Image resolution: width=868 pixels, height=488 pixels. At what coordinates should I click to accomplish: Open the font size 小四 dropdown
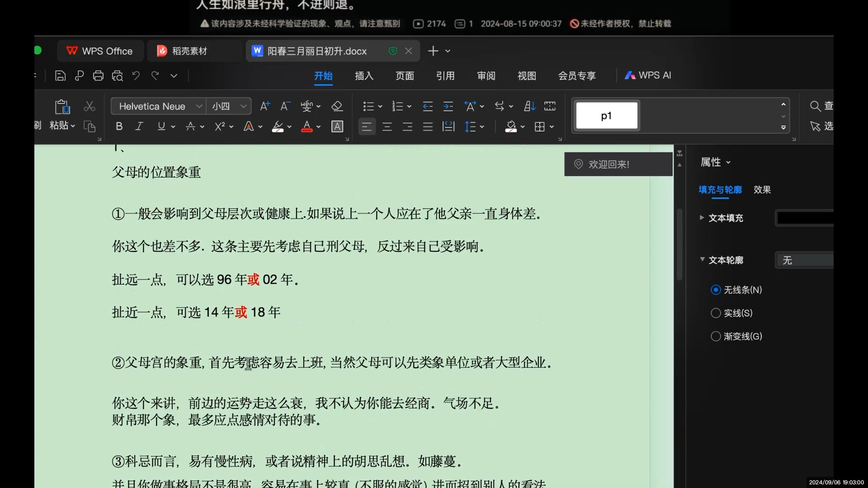click(x=244, y=106)
